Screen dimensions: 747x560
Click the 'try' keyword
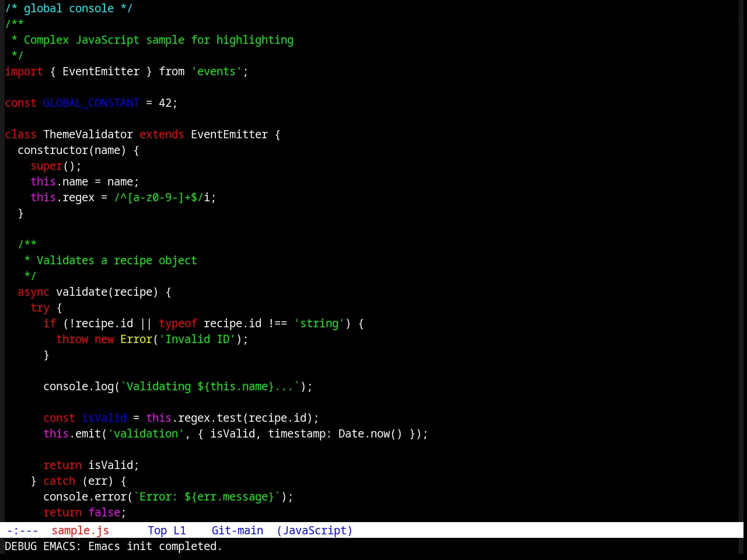[40, 307]
